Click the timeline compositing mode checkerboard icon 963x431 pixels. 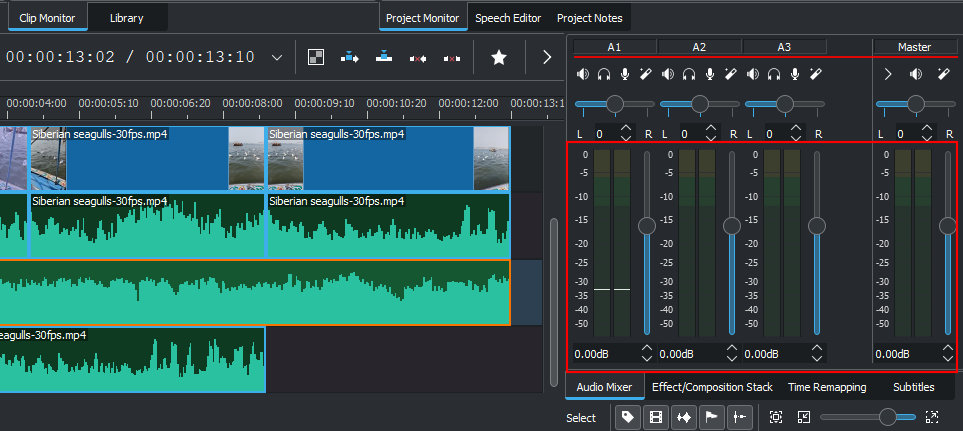315,58
